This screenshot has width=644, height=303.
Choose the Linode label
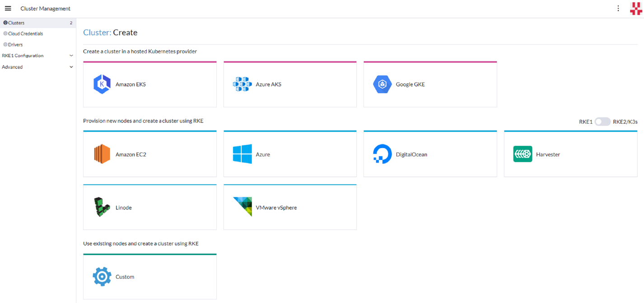click(x=123, y=208)
